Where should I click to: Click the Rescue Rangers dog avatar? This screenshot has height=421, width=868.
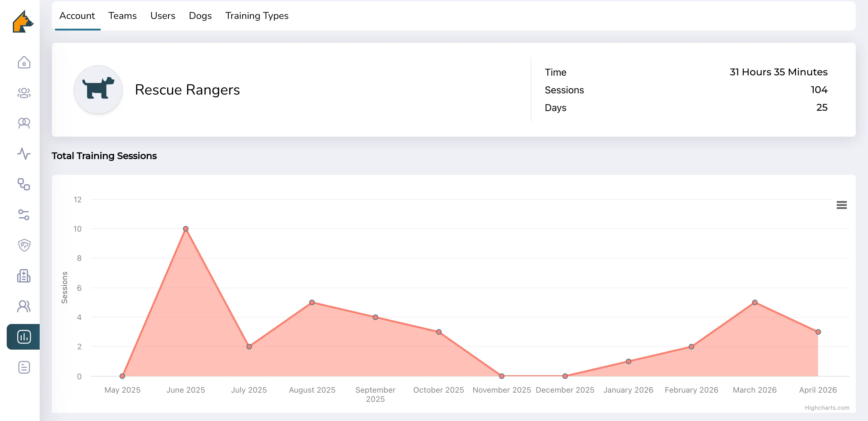tap(98, 90)
